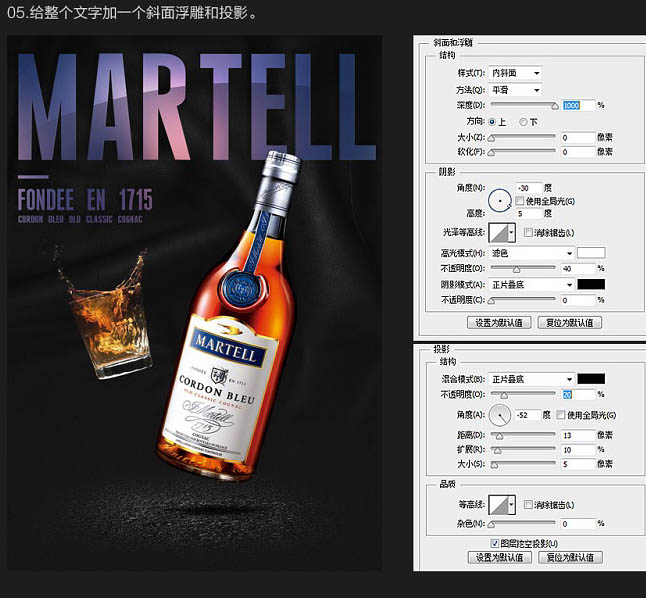
Task: Click the 扩展(R) spread slider handle
Action: (x=497, y=450)
